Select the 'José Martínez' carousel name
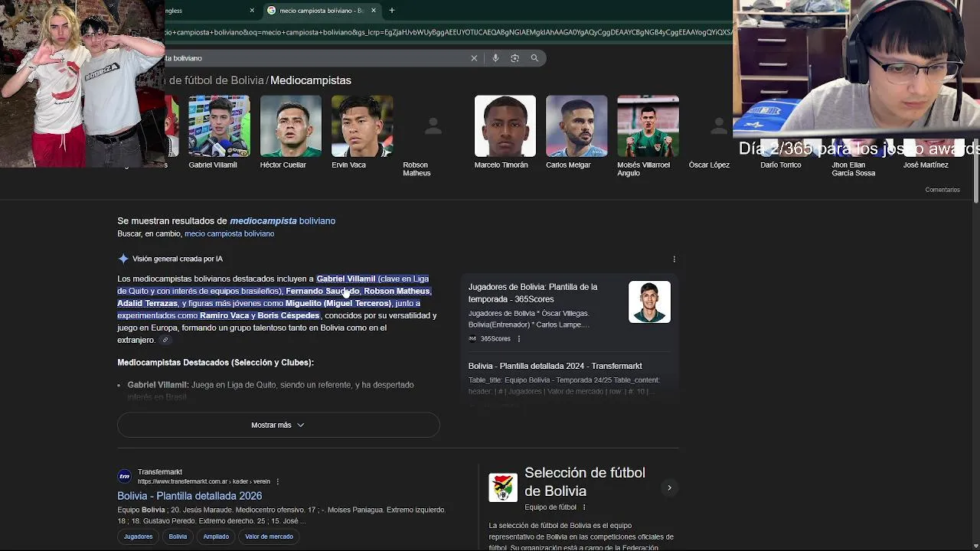Image resolution: width=980 pixels, height=551 pixels. [x=926, y=165]
